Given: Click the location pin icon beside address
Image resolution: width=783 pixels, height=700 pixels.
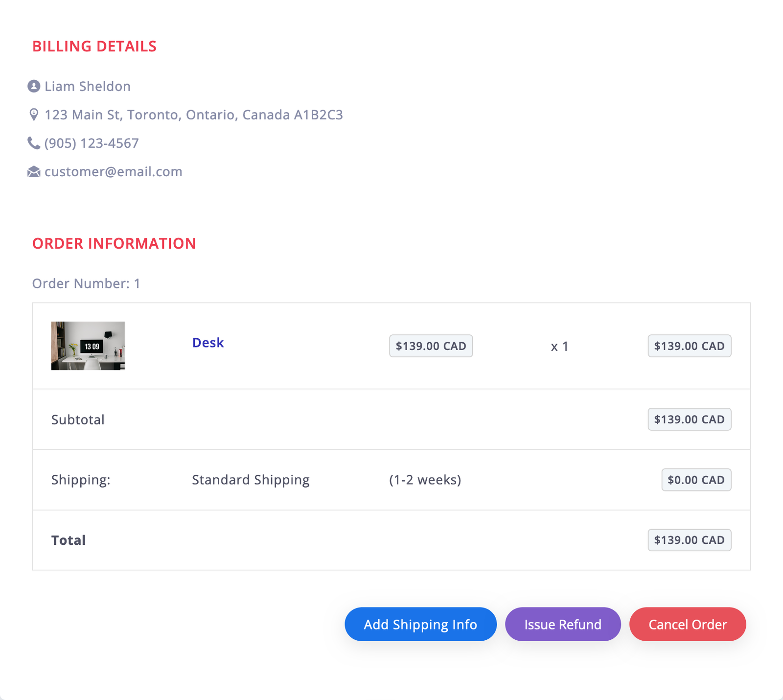Looking at the screenshot, I should click(34, 115).
